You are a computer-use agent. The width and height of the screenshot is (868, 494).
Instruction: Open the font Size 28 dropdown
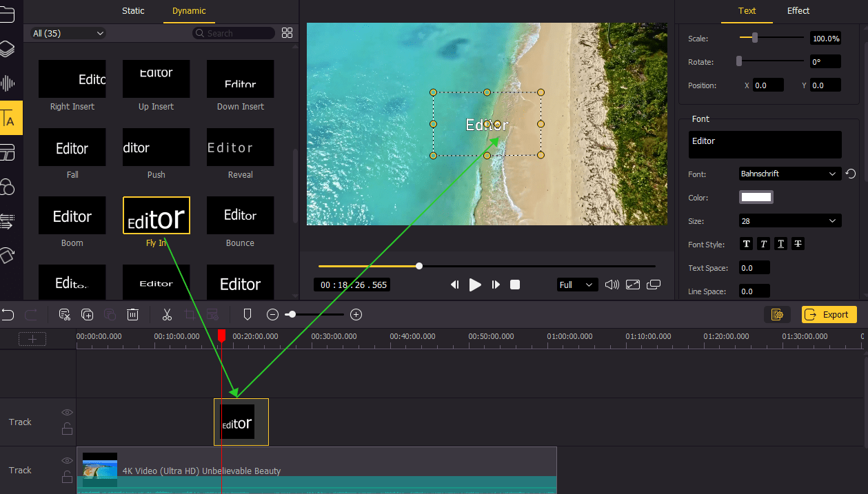coord(790,221)
